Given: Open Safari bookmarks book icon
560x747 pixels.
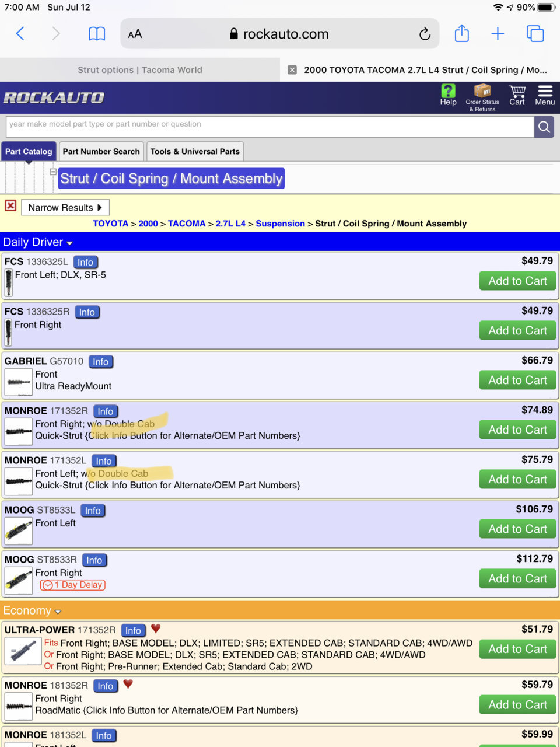Looking at the screenshot, I should (x=97, y=34).
